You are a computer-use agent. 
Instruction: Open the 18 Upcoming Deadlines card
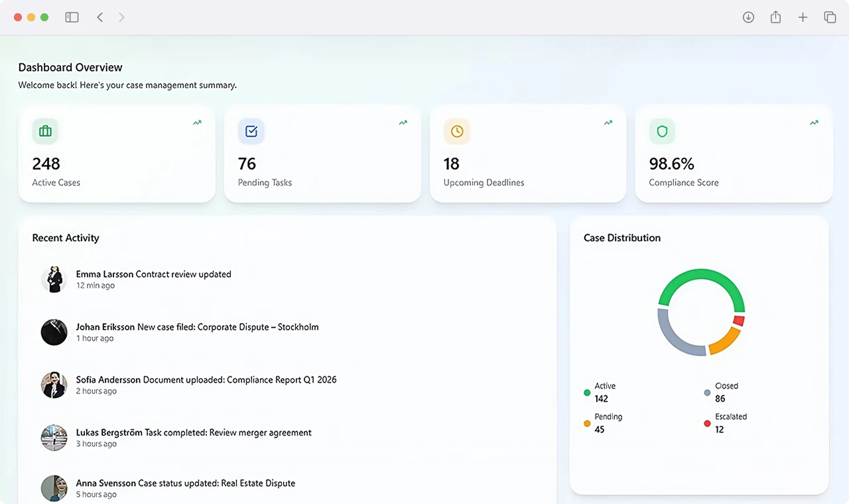[x=528, y=153]
